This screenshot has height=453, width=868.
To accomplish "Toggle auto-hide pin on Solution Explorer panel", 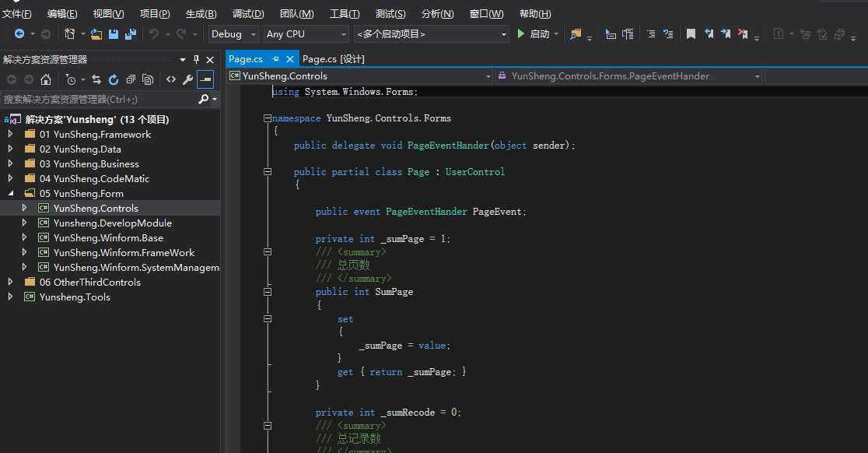I will [196, 59].
